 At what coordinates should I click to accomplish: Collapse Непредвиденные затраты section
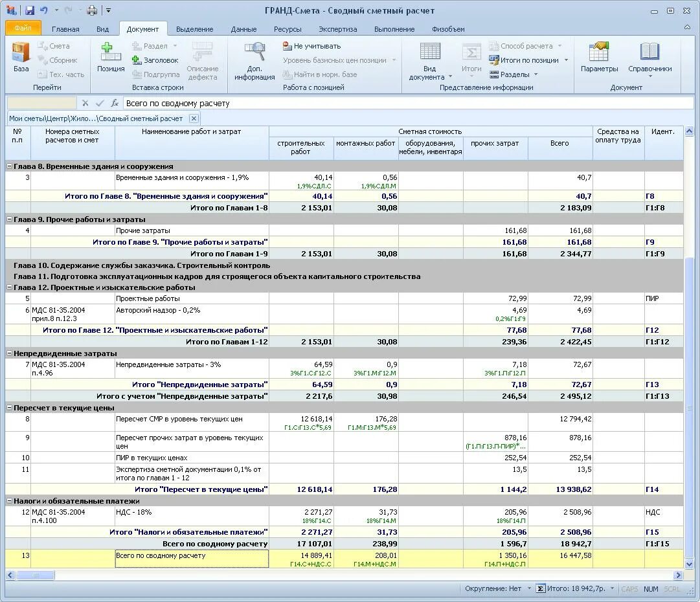pos(9,353)
